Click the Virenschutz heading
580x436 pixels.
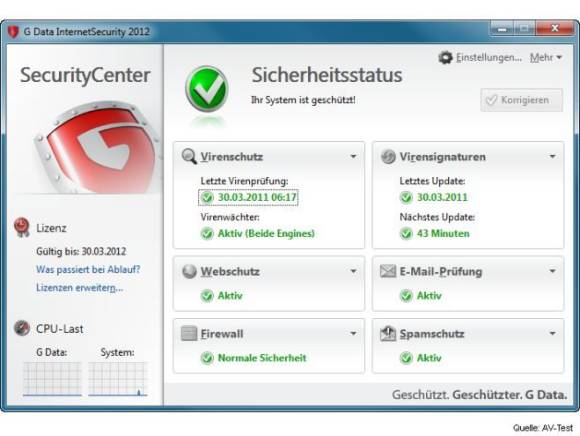pos(232,157)
